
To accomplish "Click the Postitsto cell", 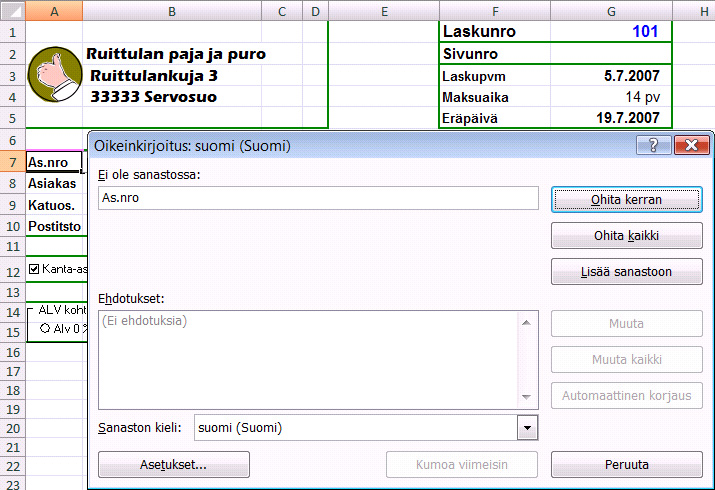I will coord(54,226).
